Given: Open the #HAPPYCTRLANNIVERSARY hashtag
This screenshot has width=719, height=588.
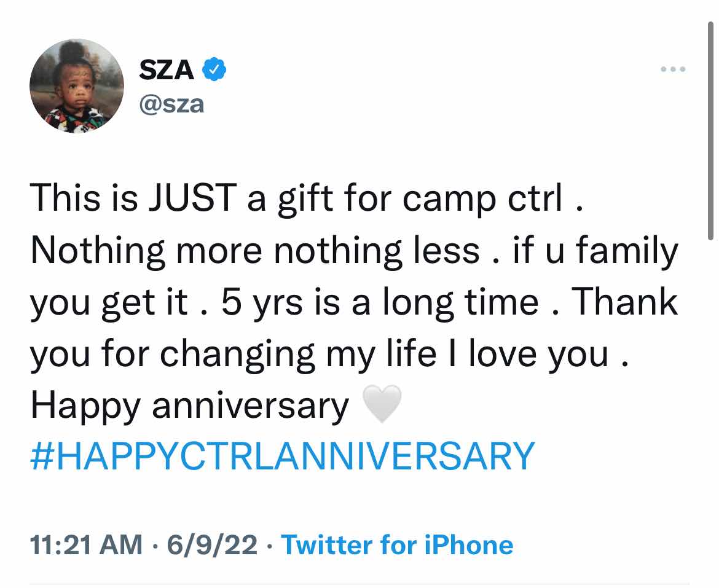Looking at the screenshot, I should [x=283, y=456].
